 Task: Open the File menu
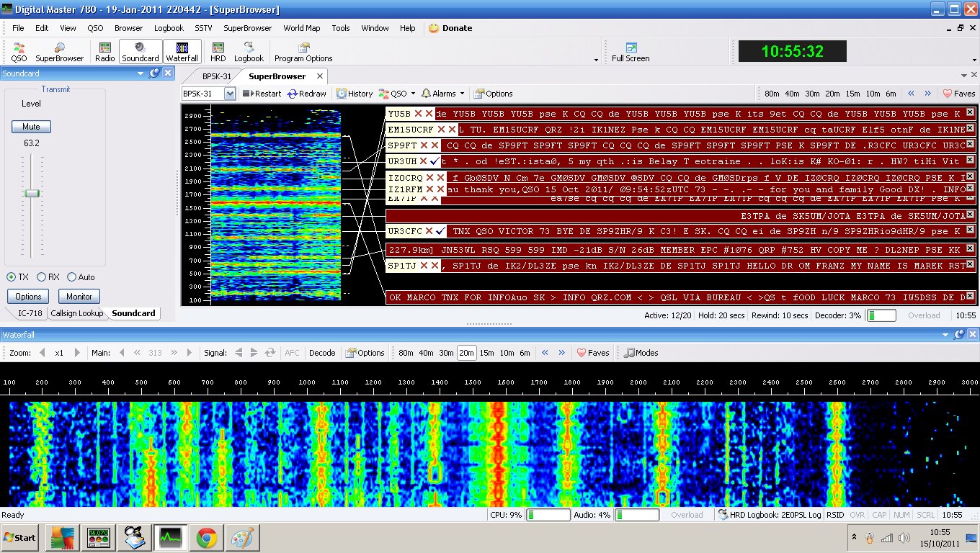pos(18,28)
